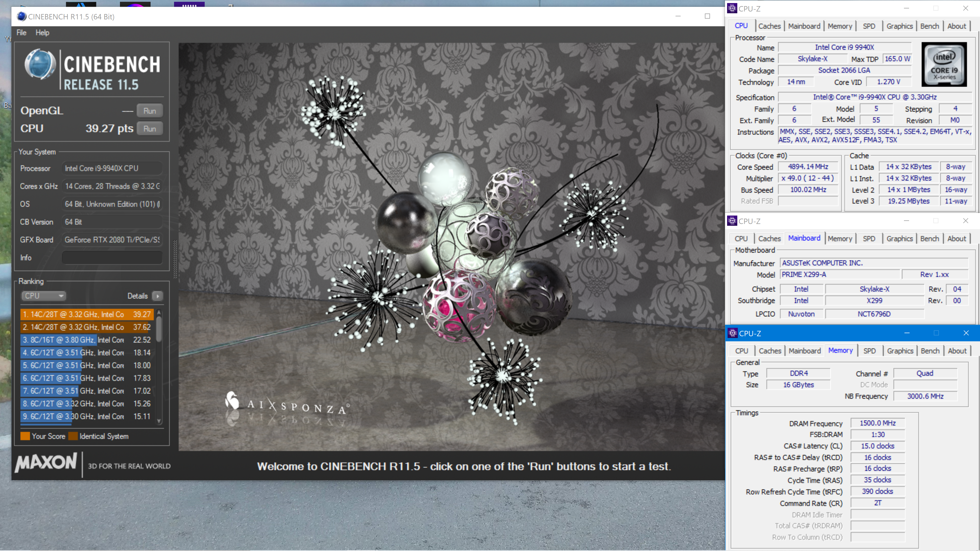Click the orange Your Score legend swatch
This screenshot has width=980, height=551.
pos(25,436)
